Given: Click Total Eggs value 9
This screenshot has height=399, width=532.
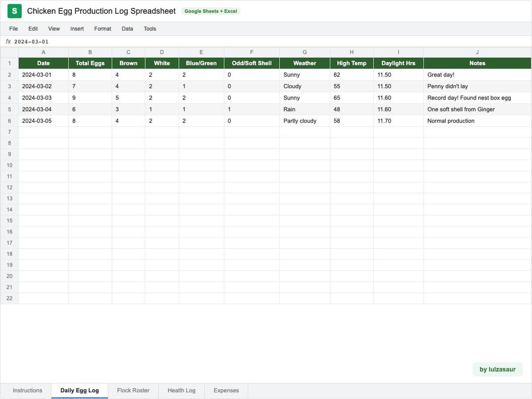Looking at the screenshot, I should [x=90, y=98].
